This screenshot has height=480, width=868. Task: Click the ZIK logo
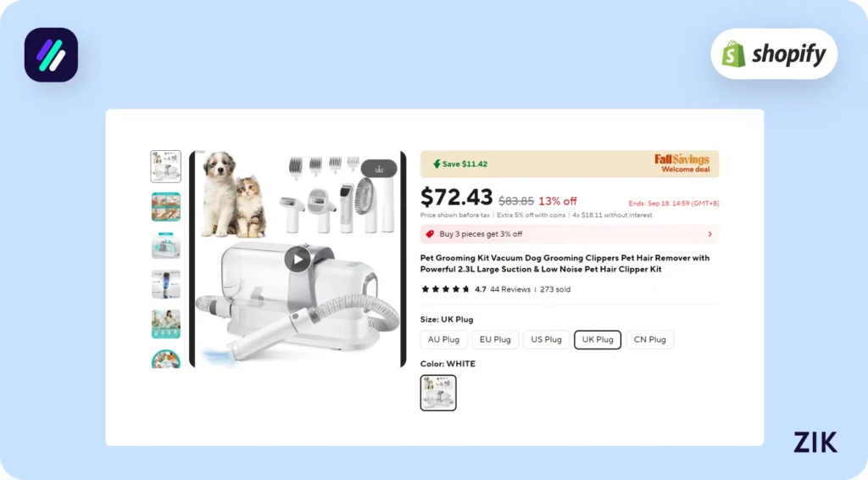[815, 442]
